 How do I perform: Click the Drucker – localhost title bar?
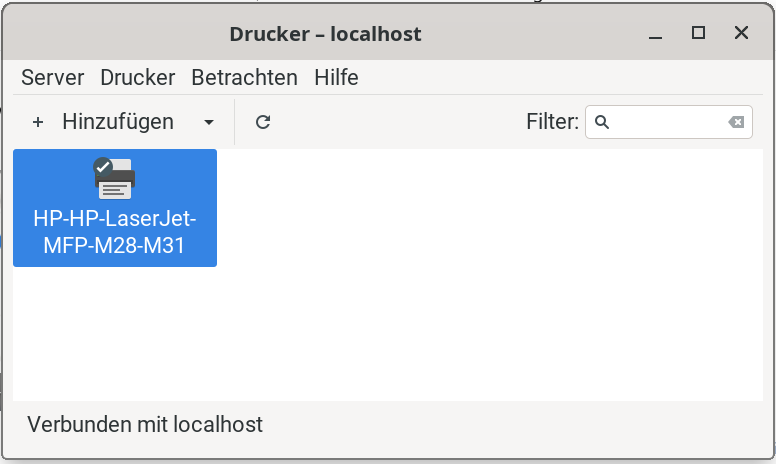click(325, 34)
